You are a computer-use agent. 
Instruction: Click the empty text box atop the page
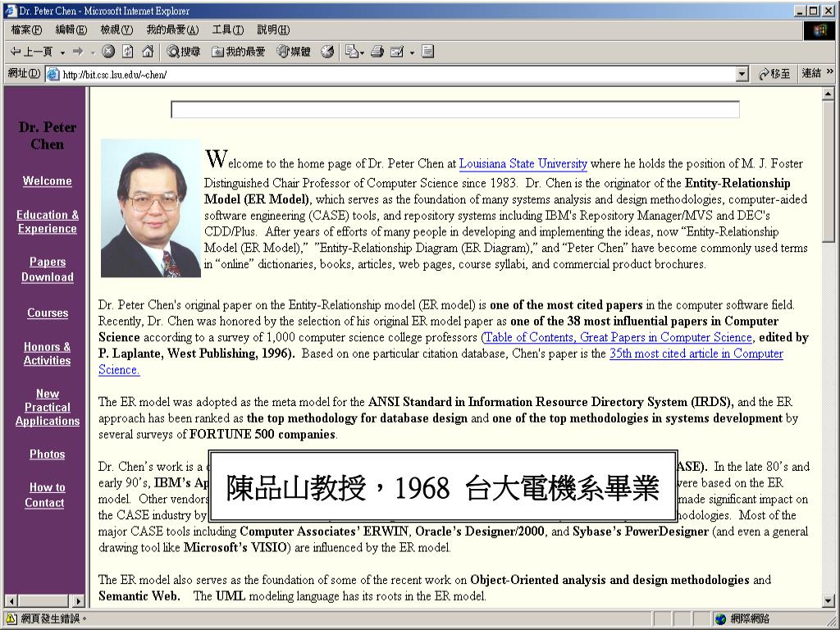454,109
